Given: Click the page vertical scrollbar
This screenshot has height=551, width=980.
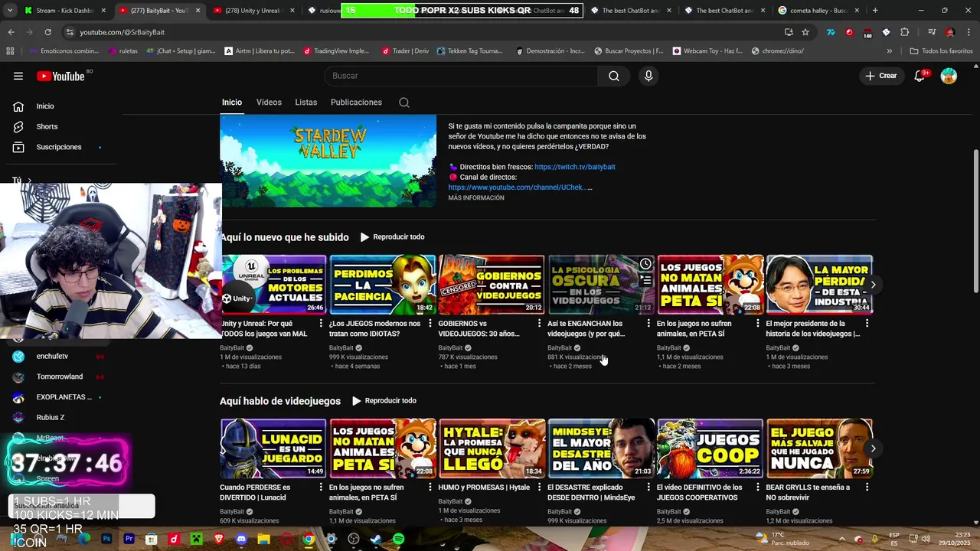Looking at the screenshot, I should tap(975, 220).
